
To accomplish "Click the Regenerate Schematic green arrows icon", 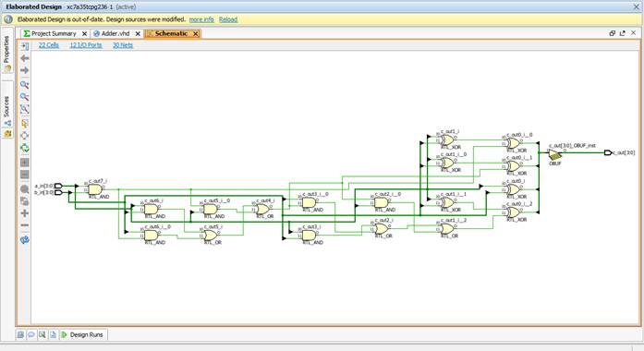I will (x=25, y=148).
